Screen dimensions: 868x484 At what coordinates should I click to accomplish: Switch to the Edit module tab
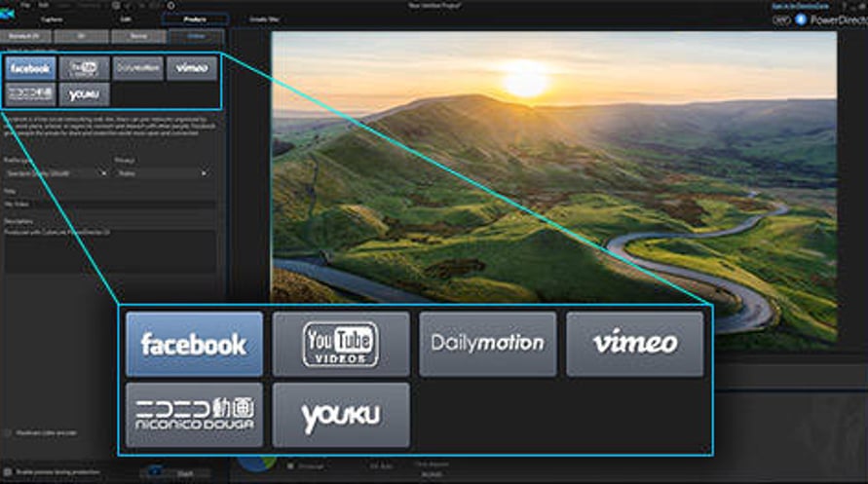[x=126, y=19]
